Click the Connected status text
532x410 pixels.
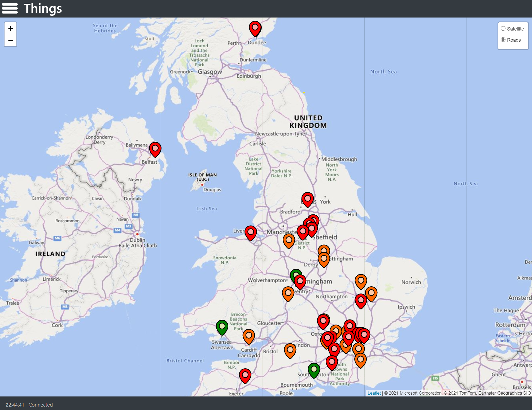tap(41, 405)
